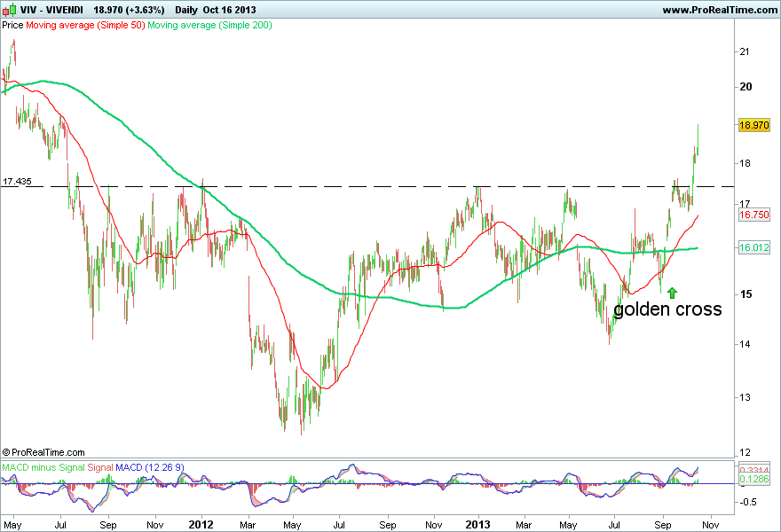
Task: Select the VIV - VIVENDI ticker title
Action: pos(51,10)
